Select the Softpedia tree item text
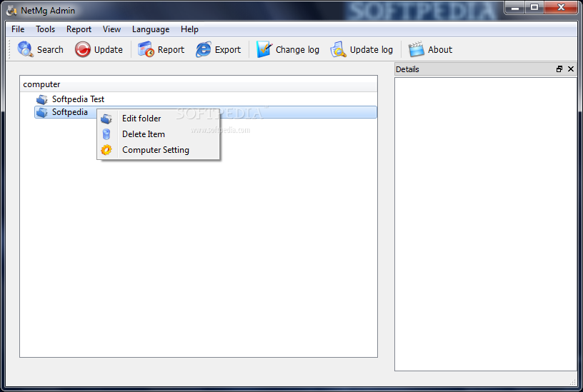Image resolution: width=583 pixels, height=392 pixels. (x=70, y=112)
